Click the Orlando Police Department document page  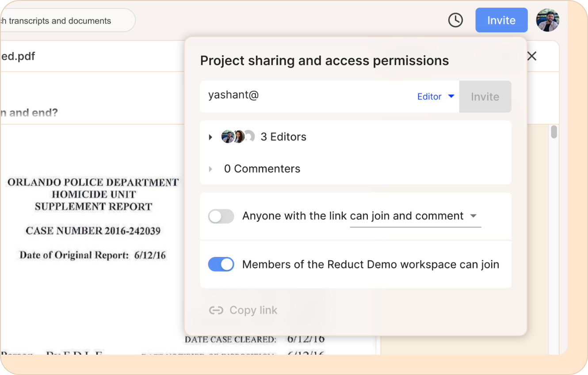(x=93, y=239)
